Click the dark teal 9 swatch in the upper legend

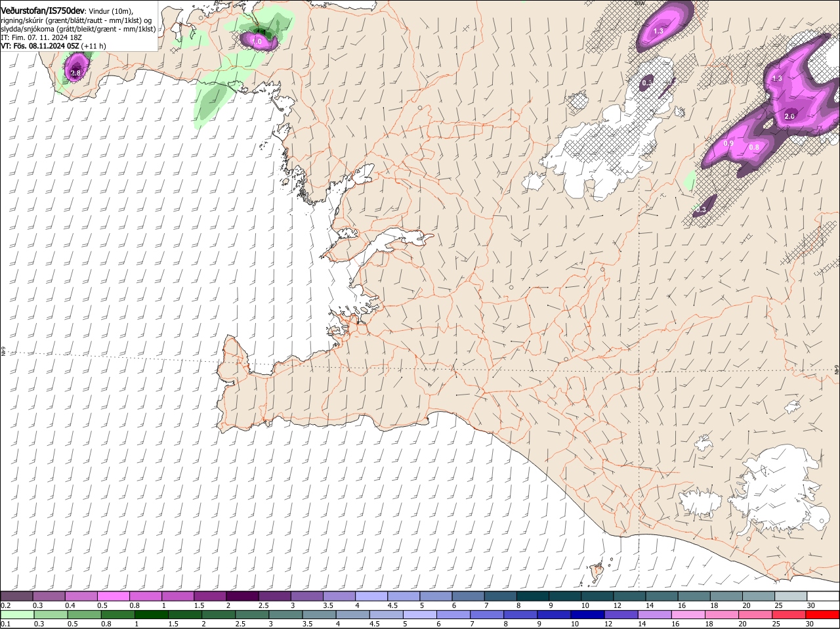point(566,596)
